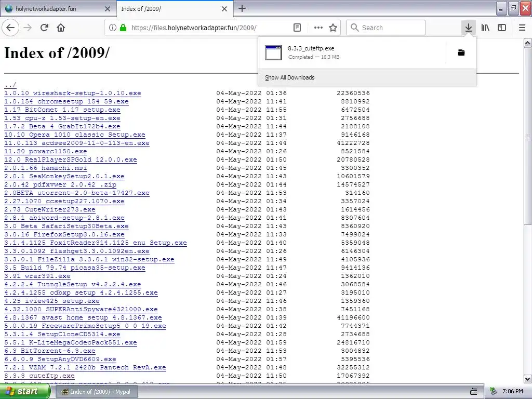Click the green secure connection padlock
The height and width of the screenshot is (399, 532).
click(x=123, y=28)
